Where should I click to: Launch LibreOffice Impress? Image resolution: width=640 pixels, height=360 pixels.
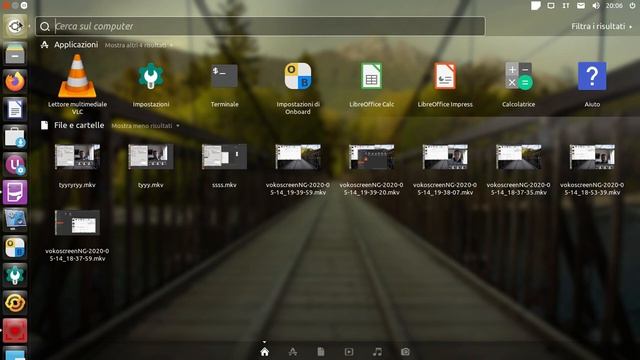click(445, 76)
